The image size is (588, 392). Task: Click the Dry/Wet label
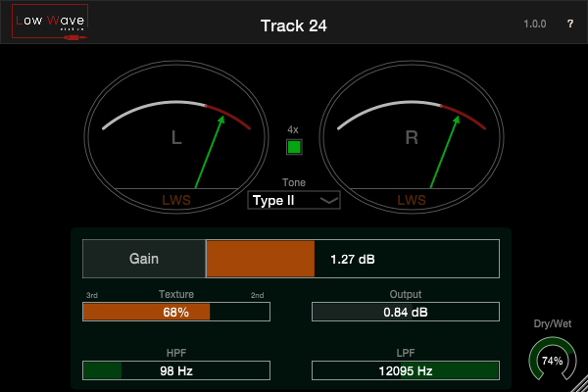coord(553,324)
